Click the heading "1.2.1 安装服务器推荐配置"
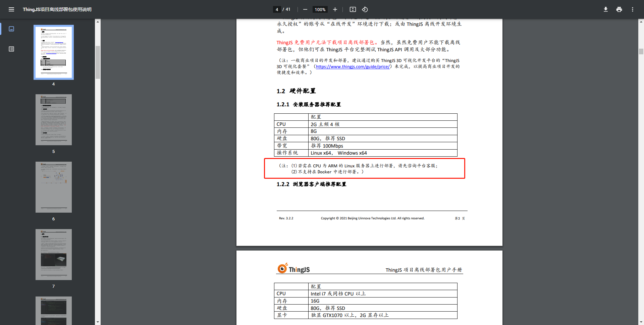The height and width of the screenshot is (325, 644). [x=309, y=104]
